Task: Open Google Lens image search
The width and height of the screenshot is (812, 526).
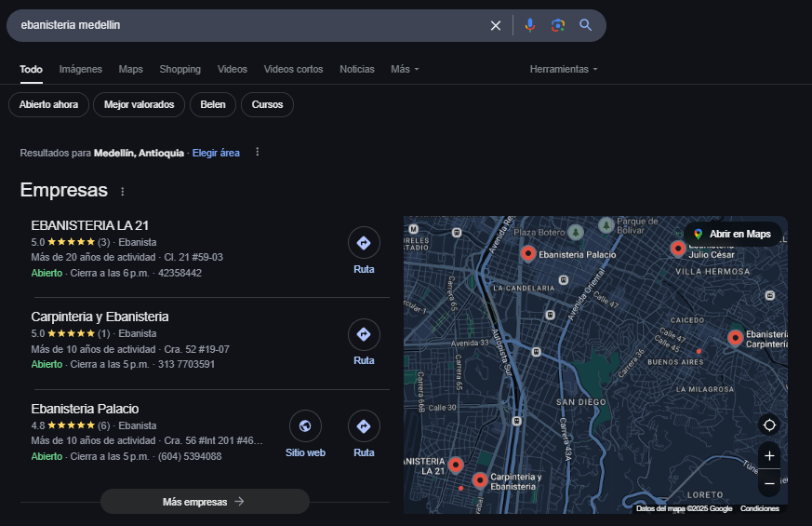Action: (x=558, y=25)
